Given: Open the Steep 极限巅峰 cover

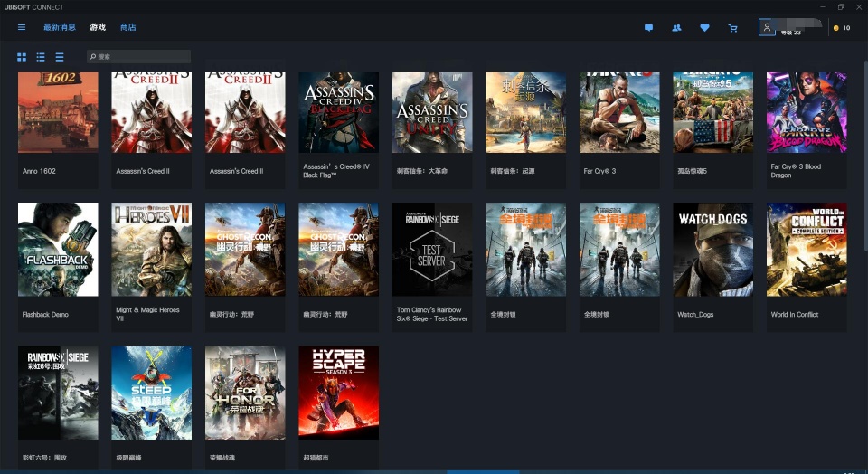Looking at the screenshot, I should tap(152, 393).
